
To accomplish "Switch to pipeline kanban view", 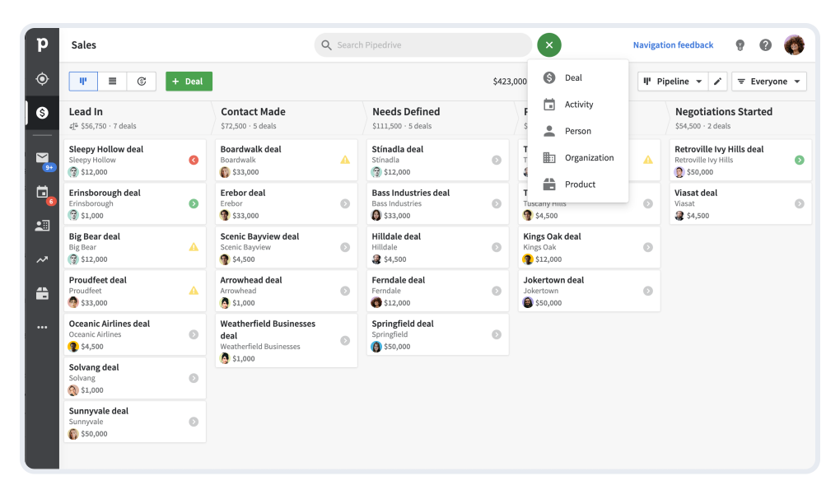I will [83, 82].
